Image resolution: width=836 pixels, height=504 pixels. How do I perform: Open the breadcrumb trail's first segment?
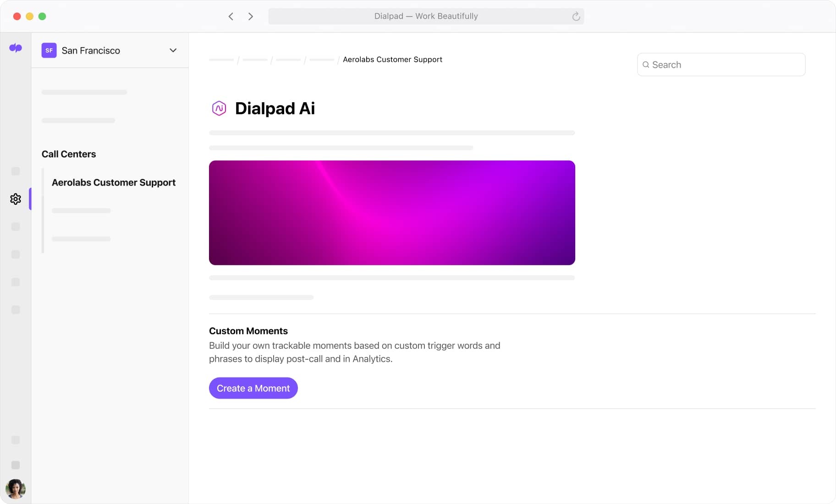(x=222, y=60)
